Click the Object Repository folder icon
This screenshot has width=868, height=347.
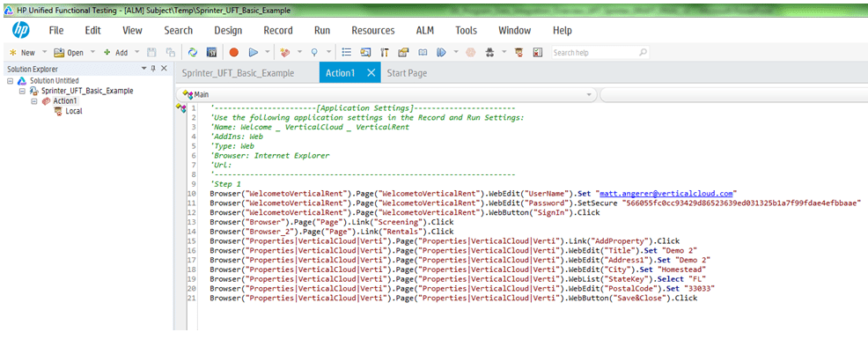(403, 53)
